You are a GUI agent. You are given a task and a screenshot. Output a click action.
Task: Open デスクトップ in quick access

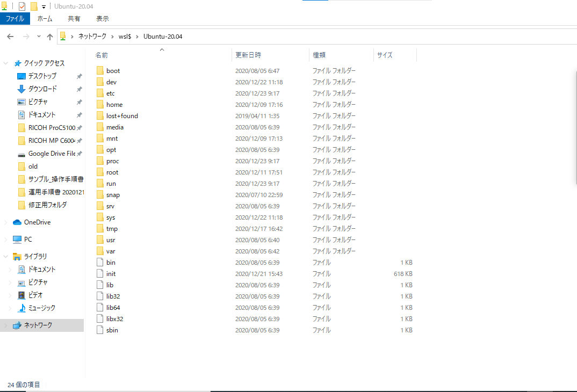pyautogui.click(x=42, y=76)
